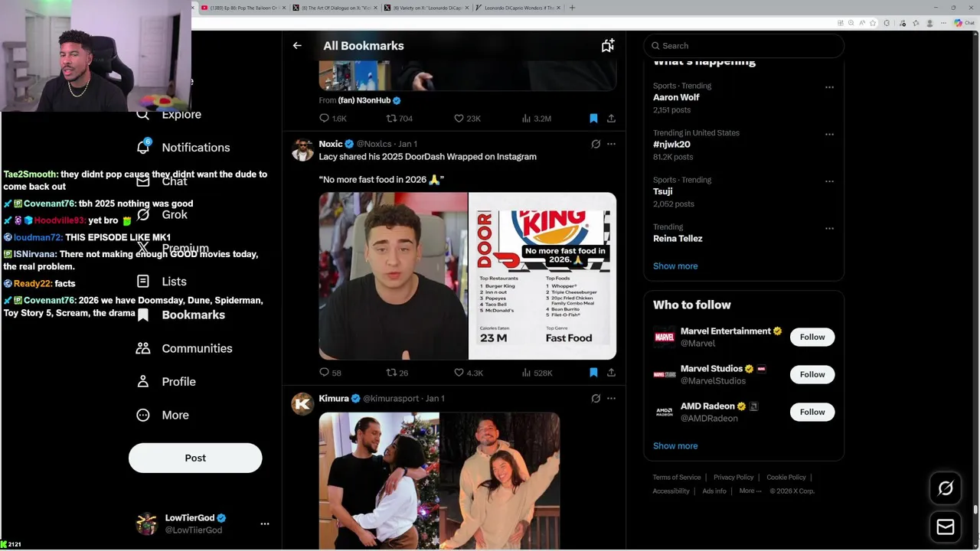Open the More sidebar menu

(175, 415)
